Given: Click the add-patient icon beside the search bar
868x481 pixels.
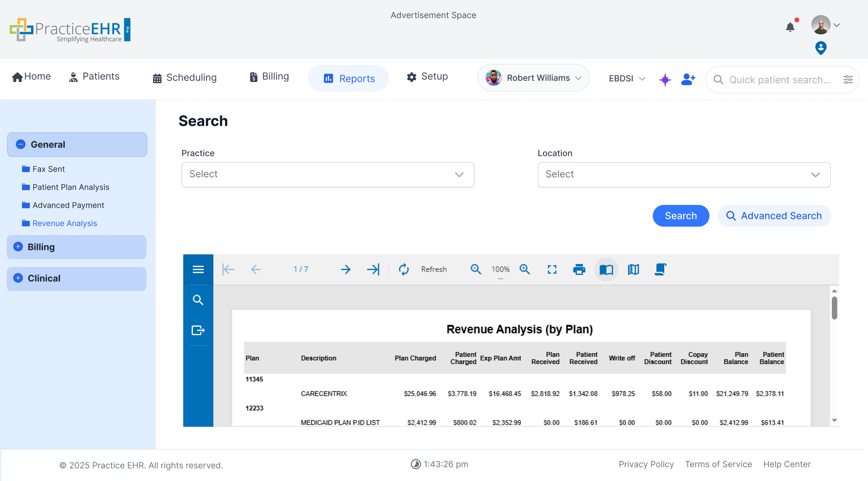Looking at the screenshot, I should [688, 79].
